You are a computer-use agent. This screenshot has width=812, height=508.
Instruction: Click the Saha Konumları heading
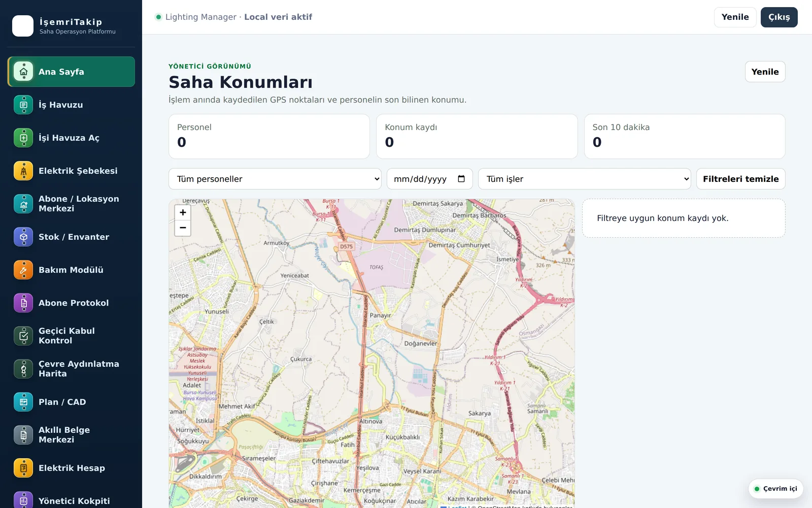[241, 82]
